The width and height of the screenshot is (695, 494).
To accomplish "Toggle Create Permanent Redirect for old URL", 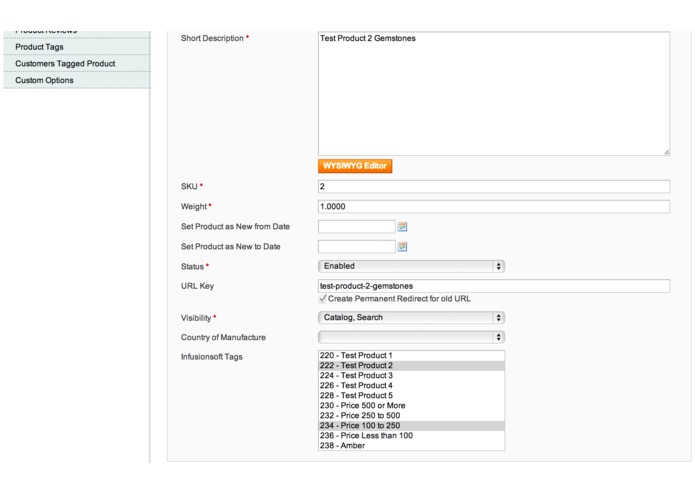I will tap(323, 299).
